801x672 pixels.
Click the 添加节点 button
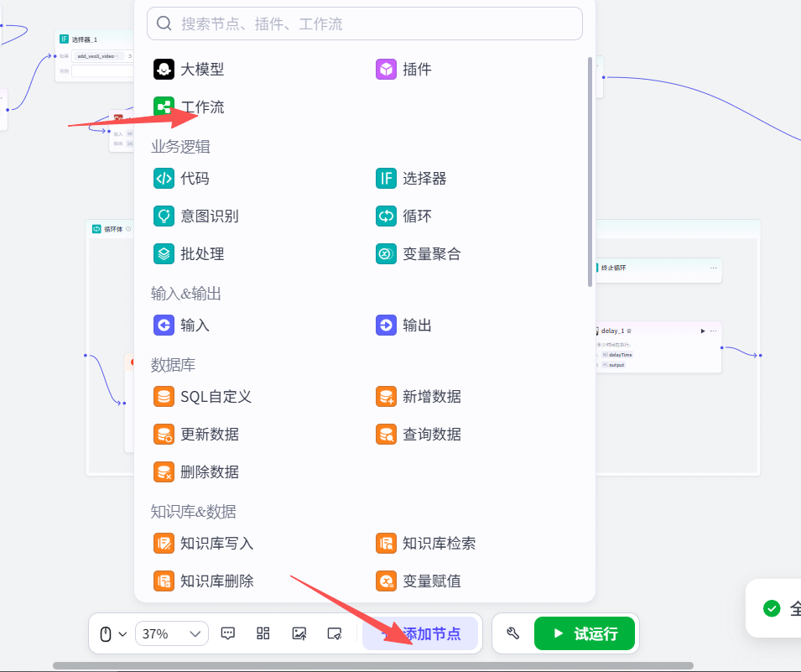coord(420,634)
